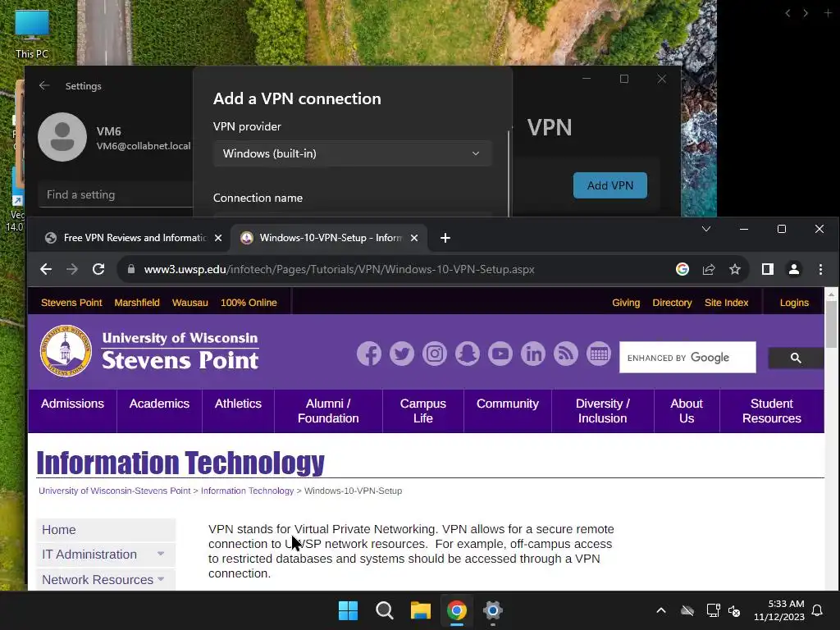840x630 pixels.
Task: Open the UWSP Instagram social icon
Action: [x=435, y=354]
